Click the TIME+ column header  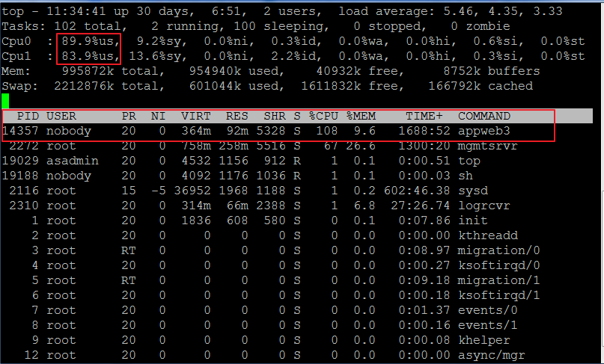click(424, 116)
